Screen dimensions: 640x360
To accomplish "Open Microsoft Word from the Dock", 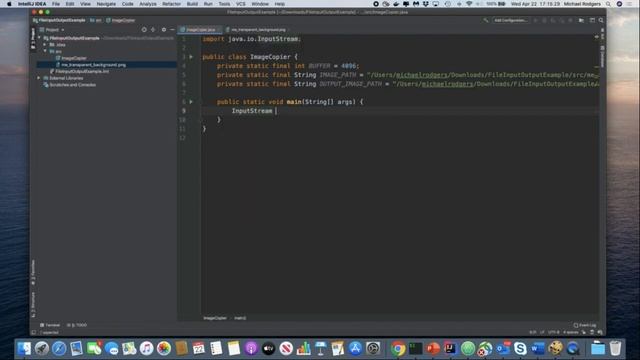I will [538, 348].
